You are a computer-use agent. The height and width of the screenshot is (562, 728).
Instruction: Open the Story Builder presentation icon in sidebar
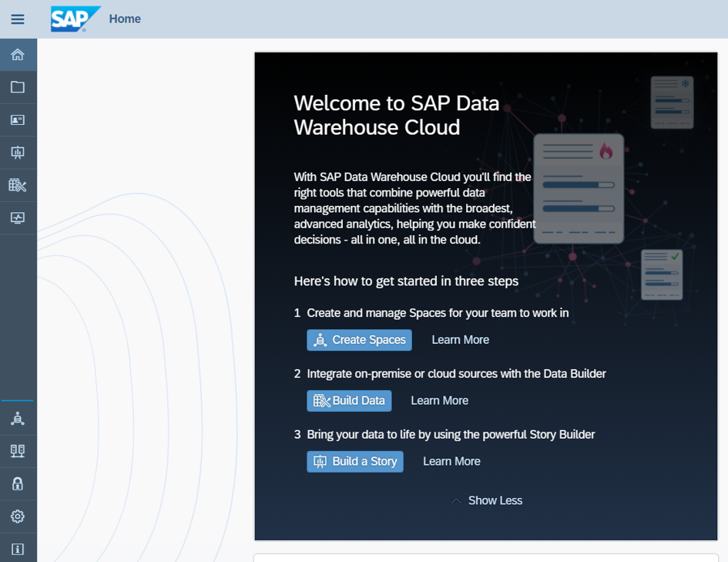pos(18,153)
